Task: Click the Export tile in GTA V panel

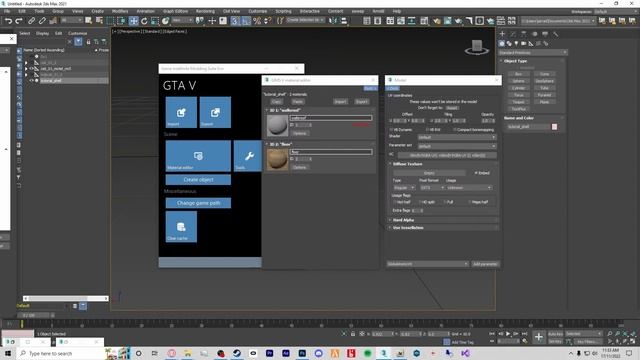Action: tap(215, 112)
